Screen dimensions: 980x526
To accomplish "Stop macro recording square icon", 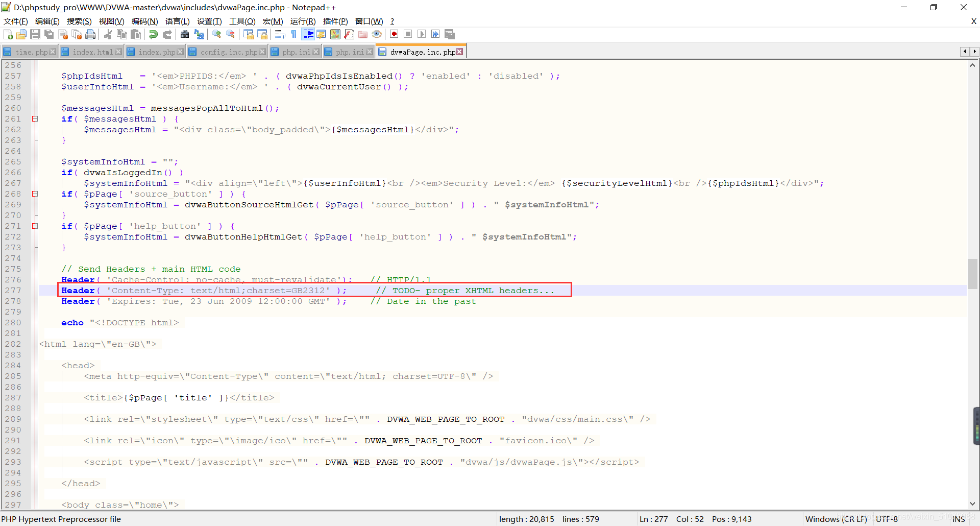I will coord(408,34).
